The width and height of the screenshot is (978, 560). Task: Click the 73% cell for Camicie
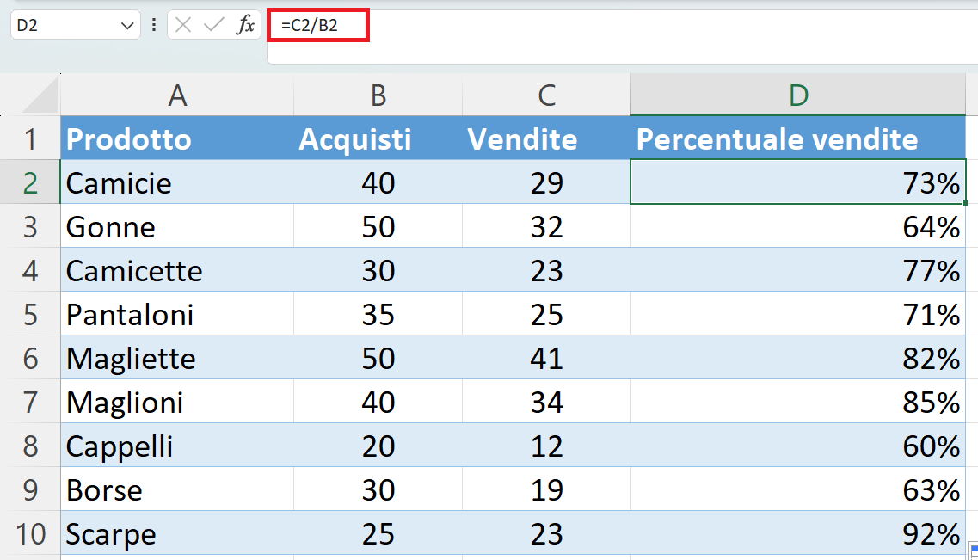point(798,182)
